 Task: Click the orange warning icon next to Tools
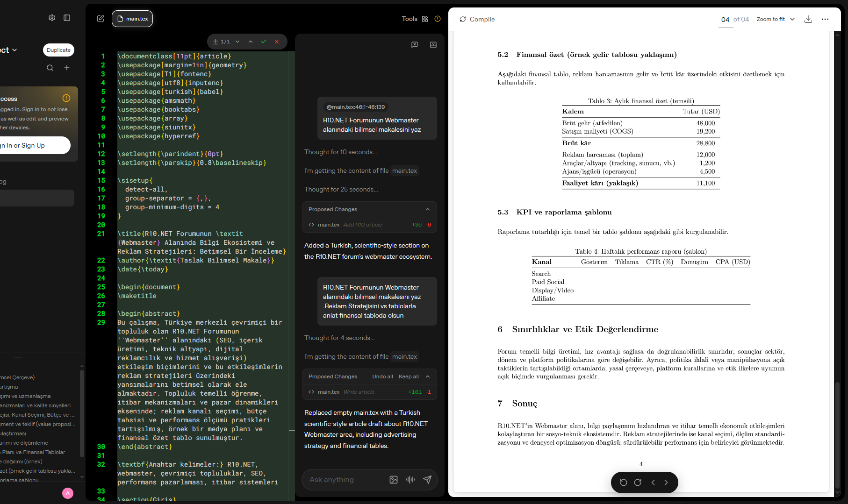[x=438, y=19]
